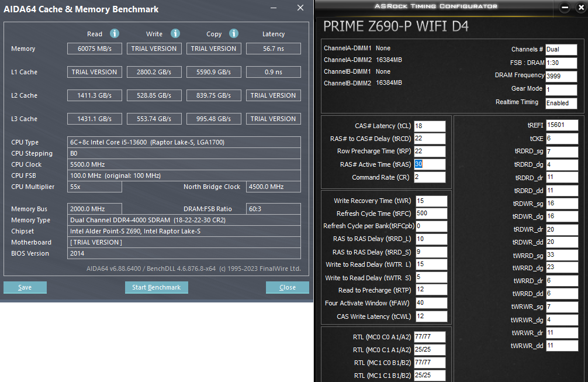Viewport: 588px width, 382px height.
Task: Click the Save button in AIDA64
Action: [25, 287]
